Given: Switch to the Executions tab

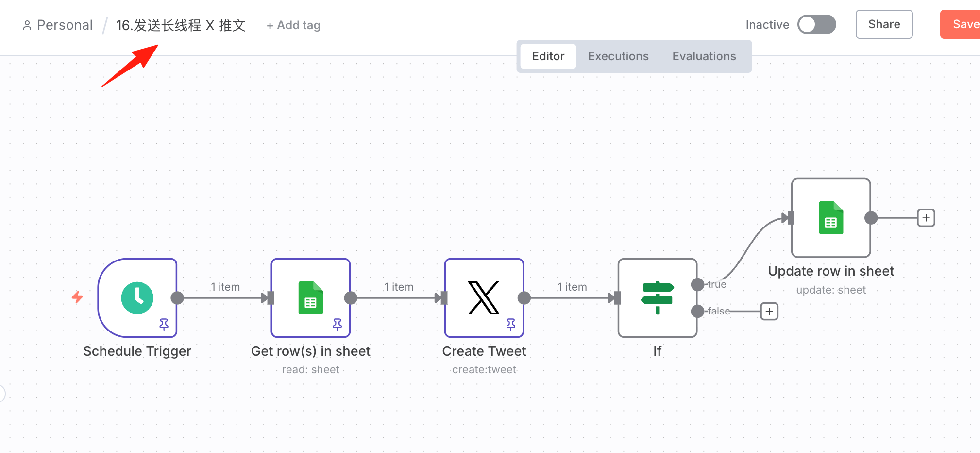Looking at the screenshot, I should point(618,56).
